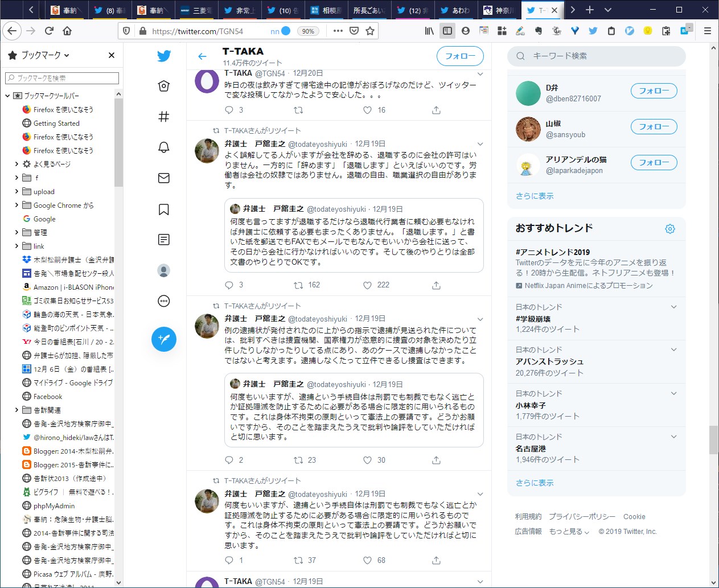Open プライバシーポリシー footer link
The image size is (719, 588).
[582, 517]
